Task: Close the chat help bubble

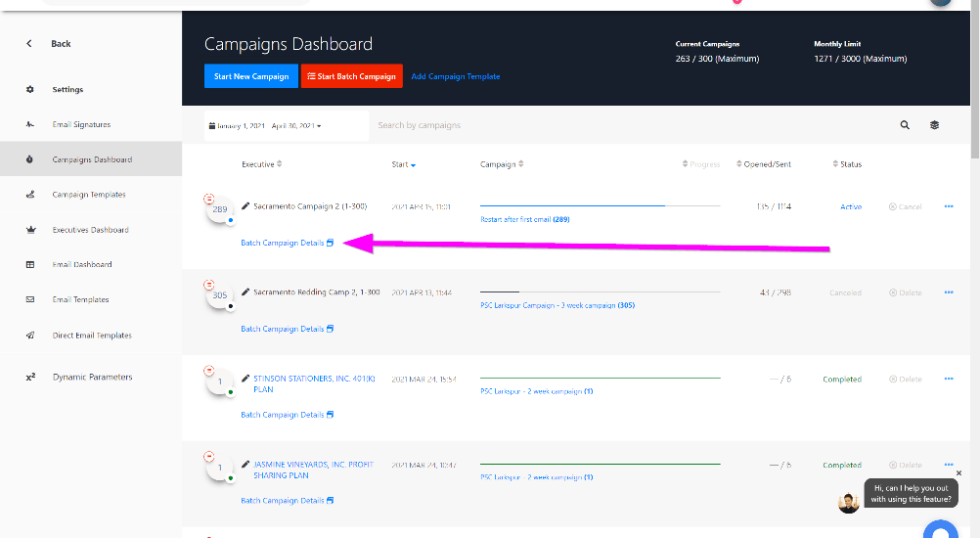Action: [x=958, y=473]
